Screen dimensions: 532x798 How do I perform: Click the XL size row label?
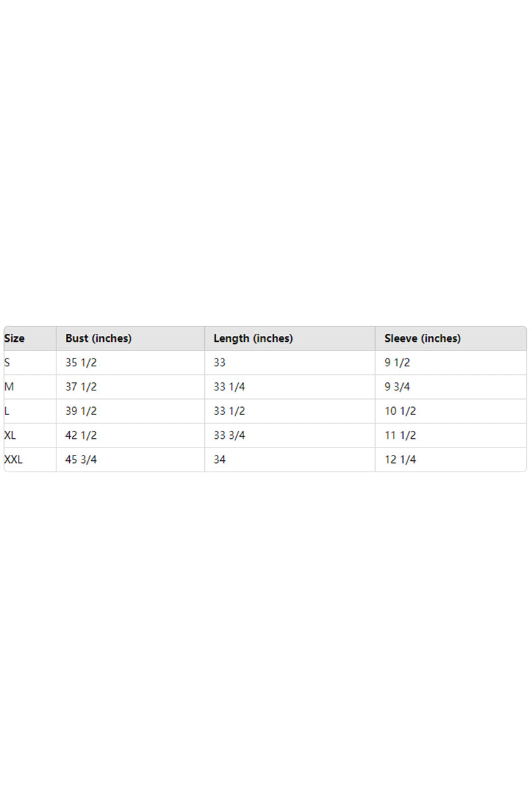[x=10, y=436]
